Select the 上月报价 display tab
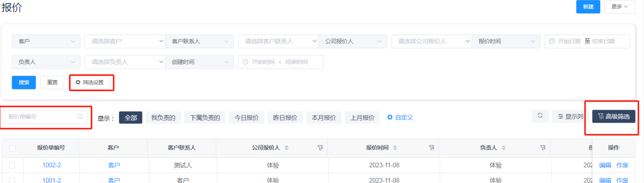The height and width of the screenshot is (183, 644). point(362,117)
